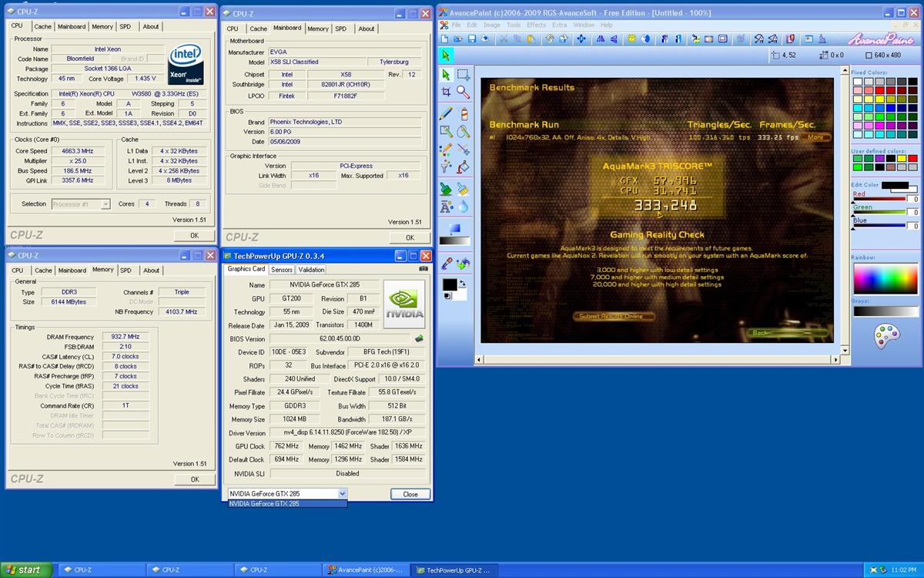The width and height of the screenshot is (924, 578).
Task: Click the Redo arrow icon in the toolbar
Action: tap(564, 39)
